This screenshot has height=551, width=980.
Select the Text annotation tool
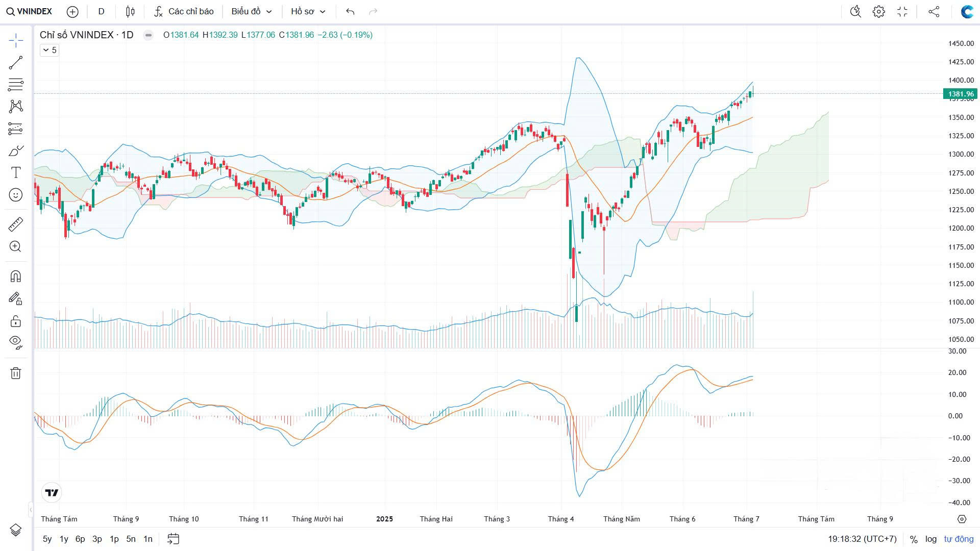tap(16, 172)
